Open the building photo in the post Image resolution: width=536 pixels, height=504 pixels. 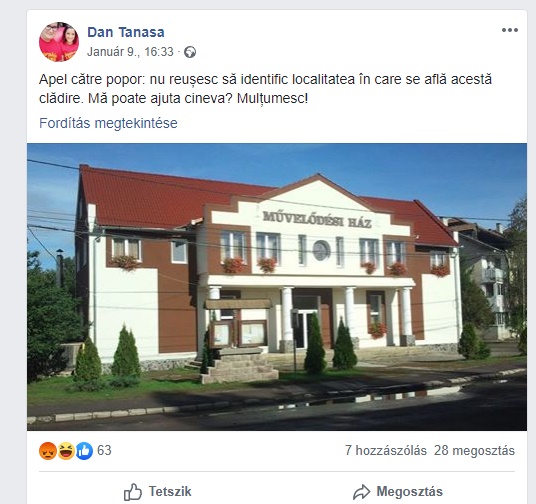[x=277, y=287]
